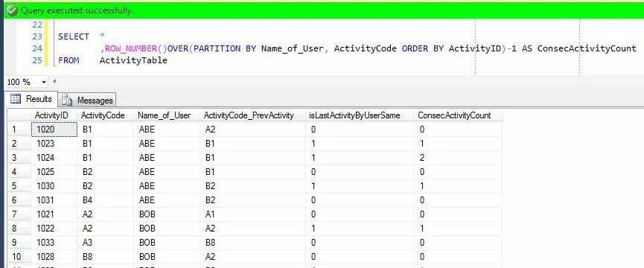Select the ConsecActivityCount column header
Image resolution: width=644 pixels, height=268 pixels.
[x=459, y=115]
